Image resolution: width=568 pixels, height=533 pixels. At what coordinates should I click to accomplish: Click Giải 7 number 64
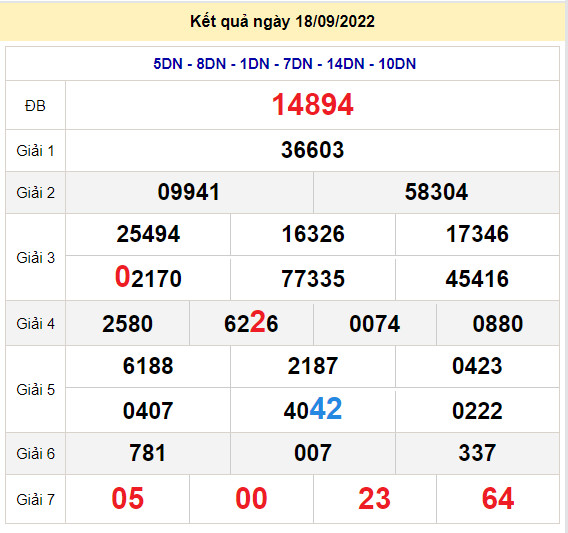point(498,498)
